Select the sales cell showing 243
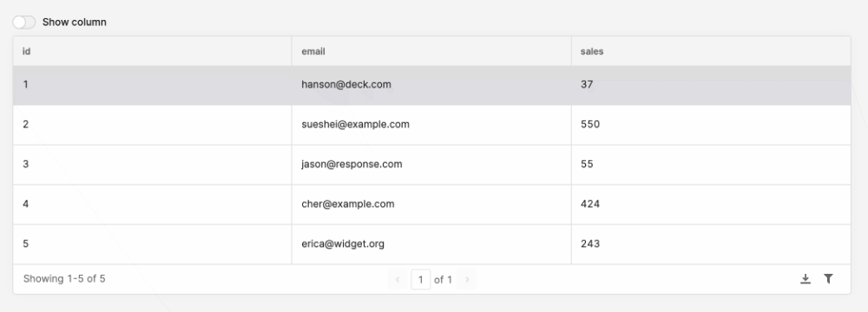 coord(711,244)
